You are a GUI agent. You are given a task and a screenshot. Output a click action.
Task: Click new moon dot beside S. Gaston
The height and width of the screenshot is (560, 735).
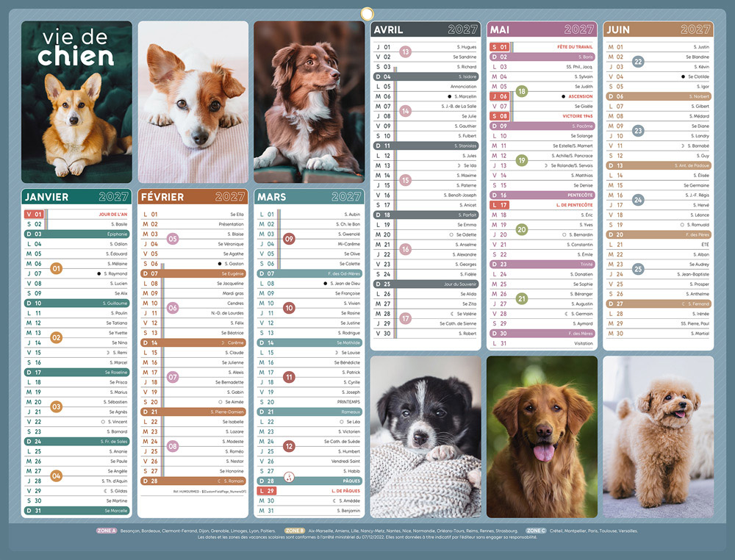pos(219,264)
